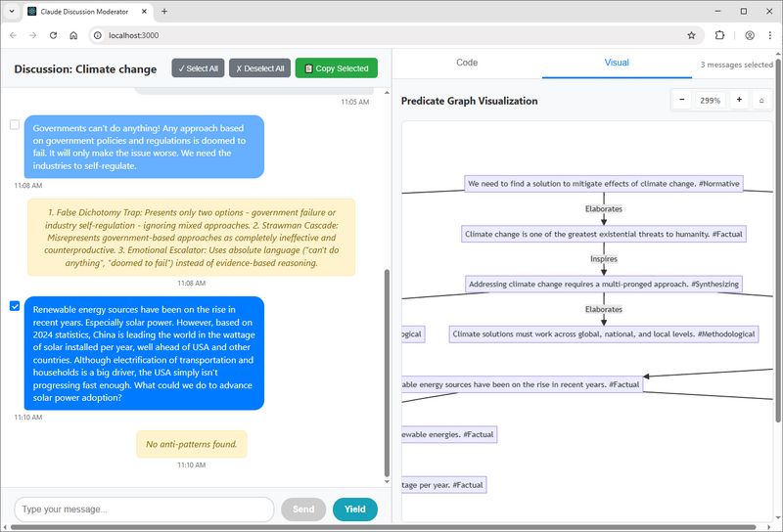Click the 'Discussion: Climate change' heading
The width and height of the screenshot is (783, 532).
[85, 68]
